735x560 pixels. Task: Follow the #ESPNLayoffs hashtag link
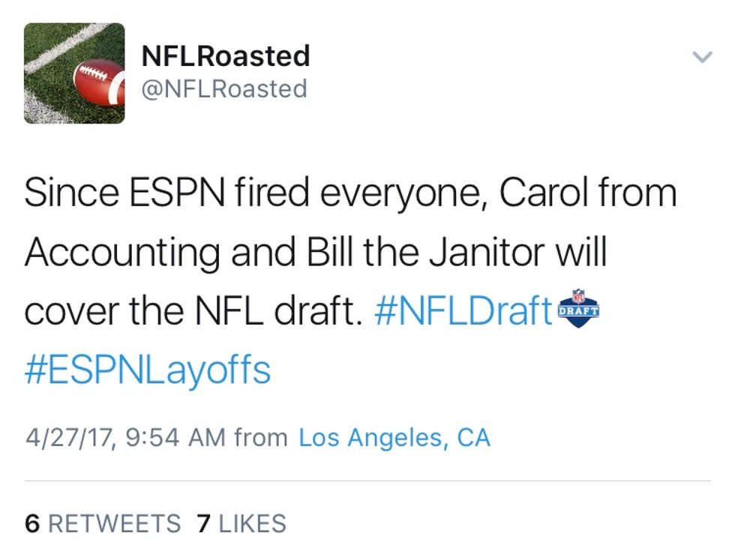pos(148,370)
